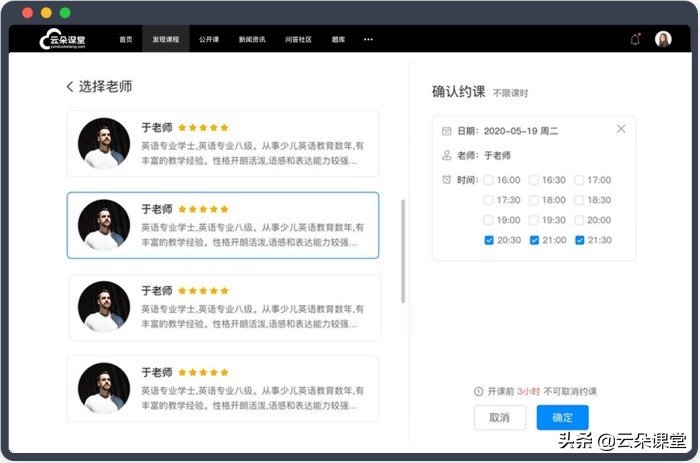
Task: Check the 16:30 time slot
Action: (533, 180)
